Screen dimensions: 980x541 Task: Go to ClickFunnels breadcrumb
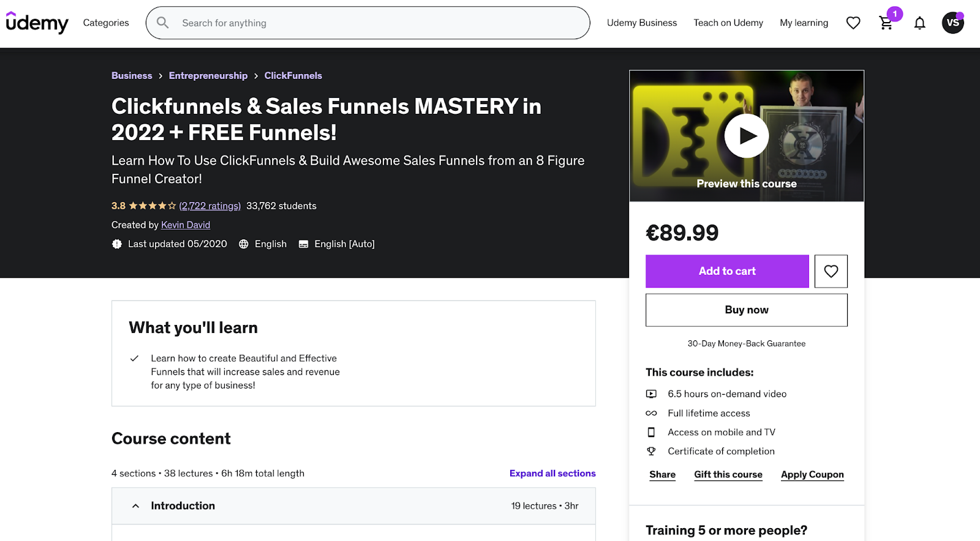pyautogui.click(x=293, y=75)
